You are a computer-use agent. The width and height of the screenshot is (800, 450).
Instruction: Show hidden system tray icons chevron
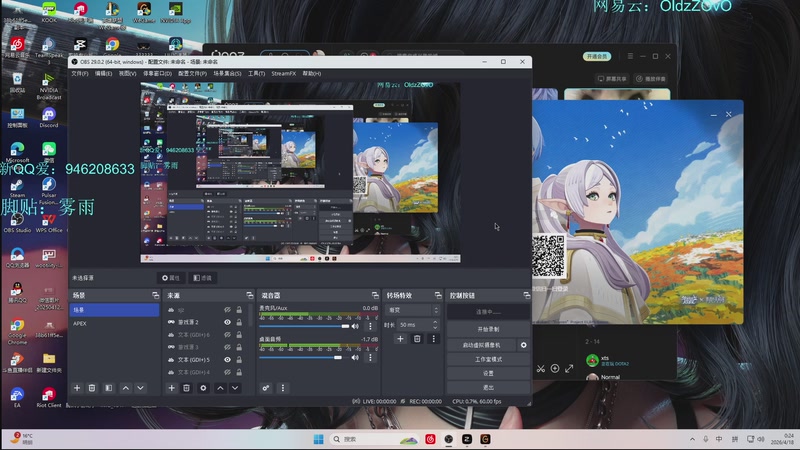(692, 439)
